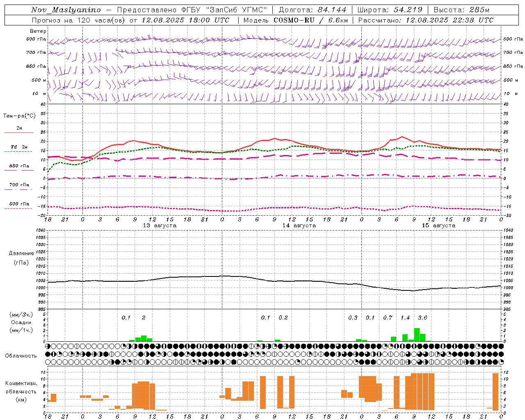Screen dimensions: 525x420
Task: Click the 0.7 precipitation total value
Action: [x=388, y=318]
